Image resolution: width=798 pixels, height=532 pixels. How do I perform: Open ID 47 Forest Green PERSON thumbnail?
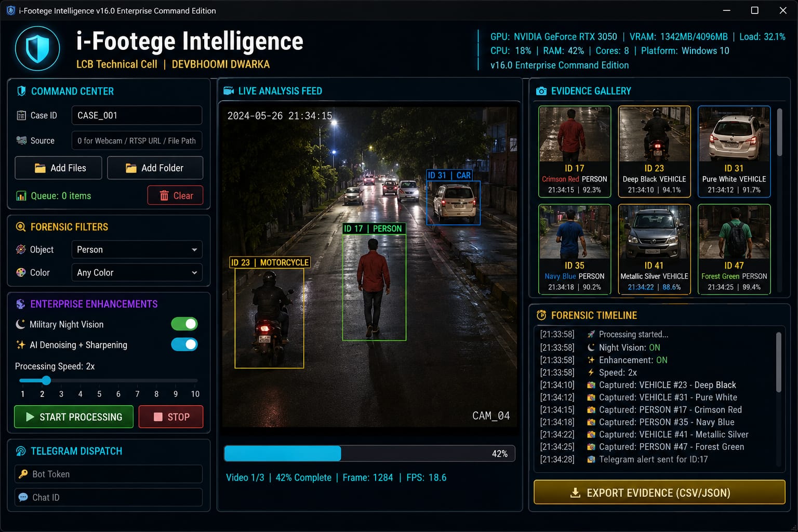[734, 249]
